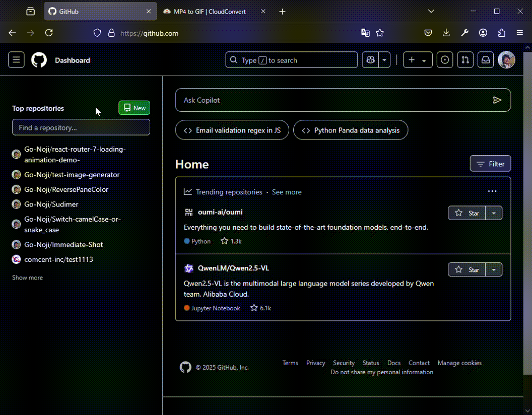Open the Firefox extensions puzzle icon
532x415 pixels.
pyautogui.click(x=501, y=33)
